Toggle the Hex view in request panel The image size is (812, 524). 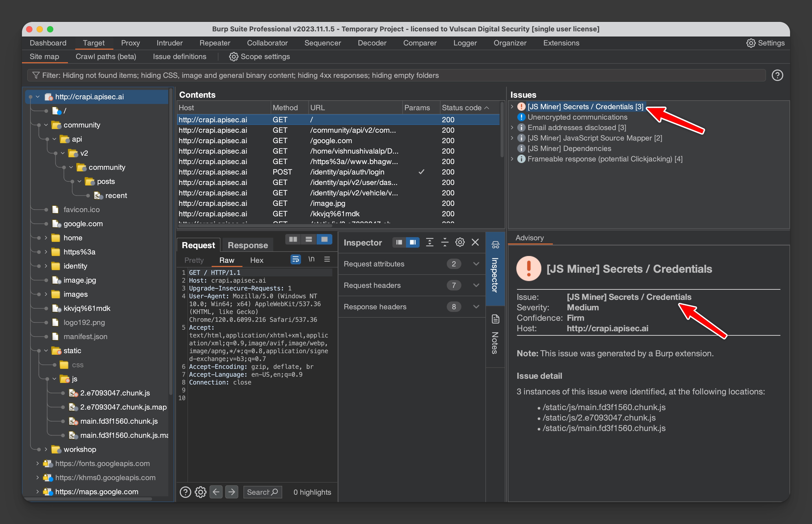[257, 260]
